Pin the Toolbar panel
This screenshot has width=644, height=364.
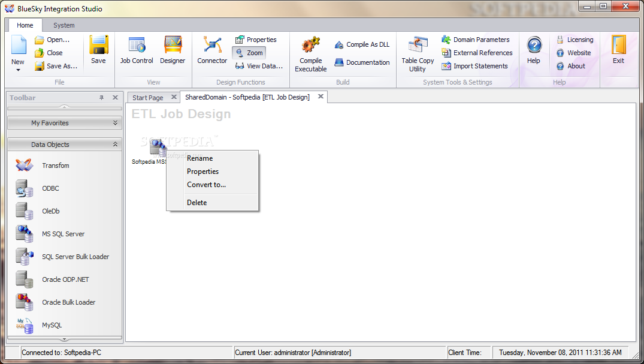(101, 98)
